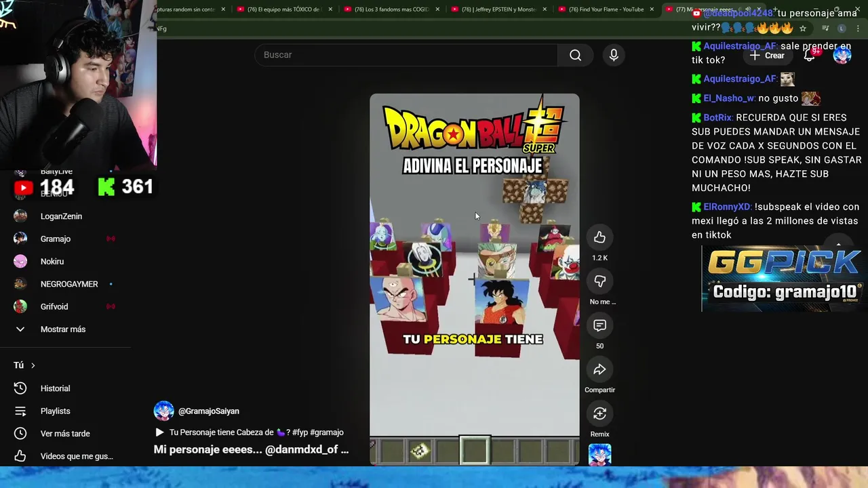The height and width of the screenshot is (488, 868).
Task: Open the Remix option
Action: click(599, 413)
